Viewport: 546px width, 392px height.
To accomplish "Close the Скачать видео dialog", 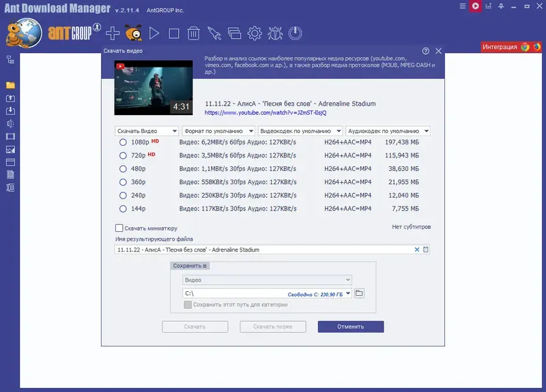I will 438,51.
